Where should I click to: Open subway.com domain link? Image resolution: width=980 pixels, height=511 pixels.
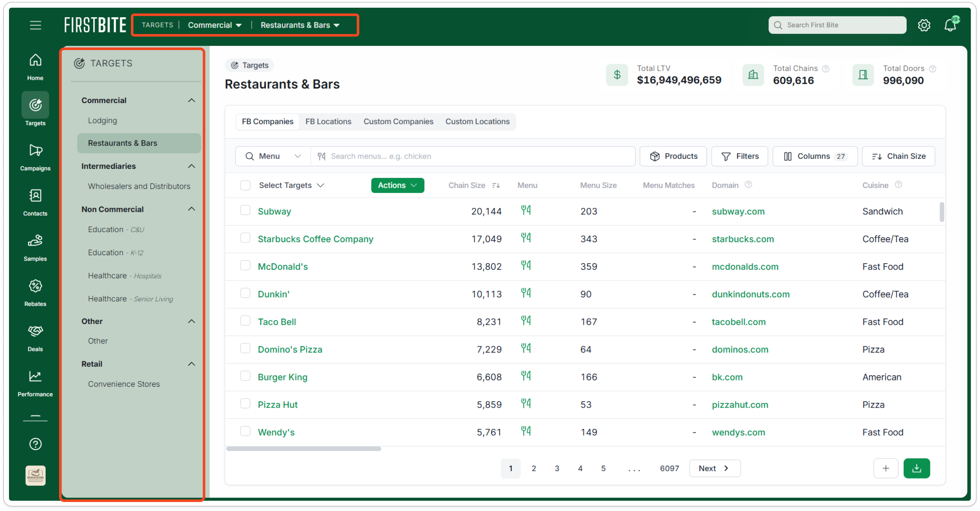738,211
